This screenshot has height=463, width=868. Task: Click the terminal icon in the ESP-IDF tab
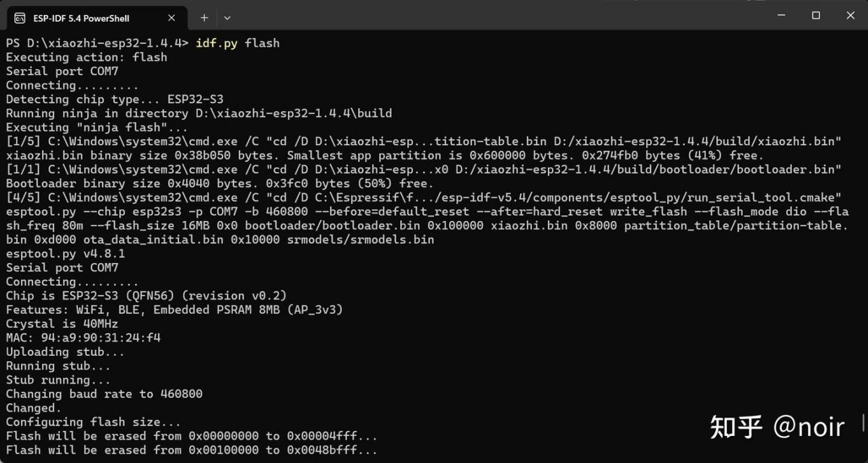point(20,18)
